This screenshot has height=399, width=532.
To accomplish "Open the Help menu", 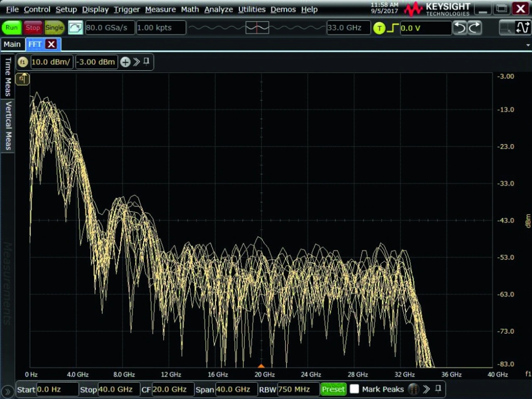I will pyautogui.click(x=309, y=9).
